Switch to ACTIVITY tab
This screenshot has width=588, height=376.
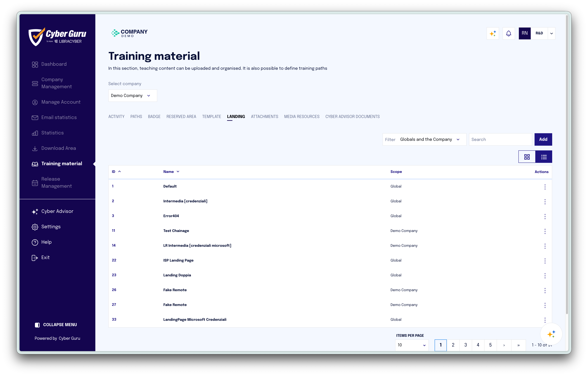116,117
